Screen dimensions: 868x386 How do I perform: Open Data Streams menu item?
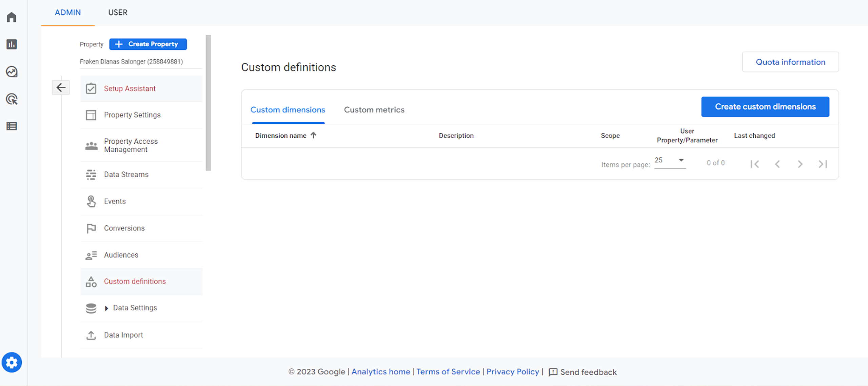coord(126,175)
